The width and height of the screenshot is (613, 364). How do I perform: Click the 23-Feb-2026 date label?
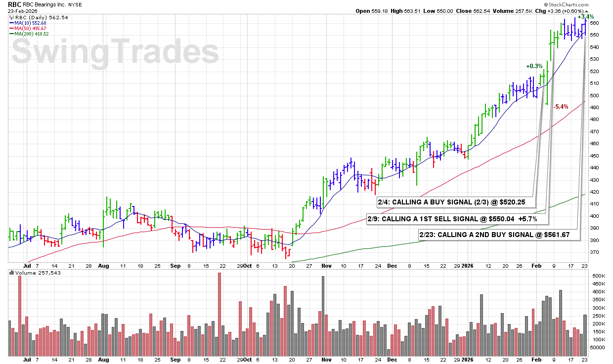(23, 11)
